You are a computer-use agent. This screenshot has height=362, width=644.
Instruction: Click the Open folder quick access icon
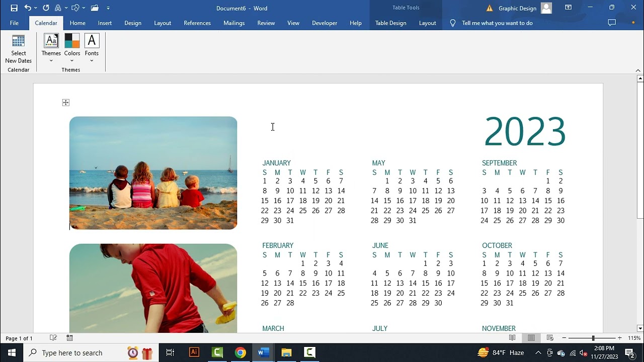pos(95,8)
